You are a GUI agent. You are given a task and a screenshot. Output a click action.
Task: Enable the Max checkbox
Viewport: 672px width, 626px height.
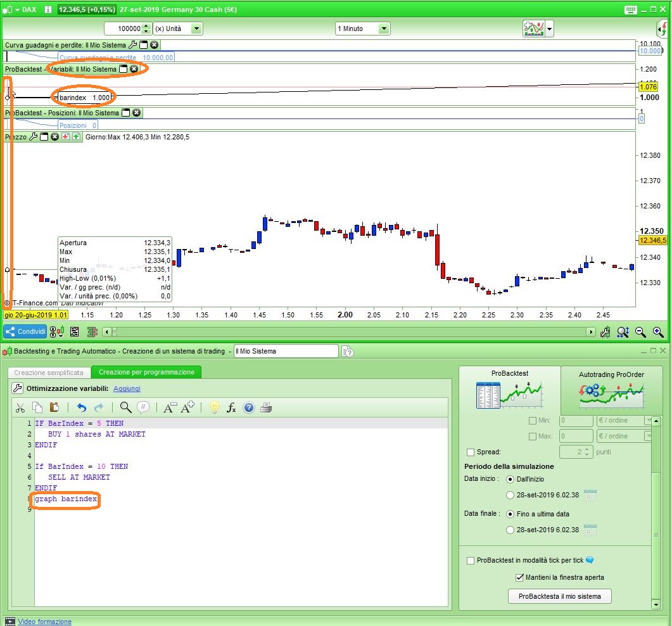tap(533, 437)
